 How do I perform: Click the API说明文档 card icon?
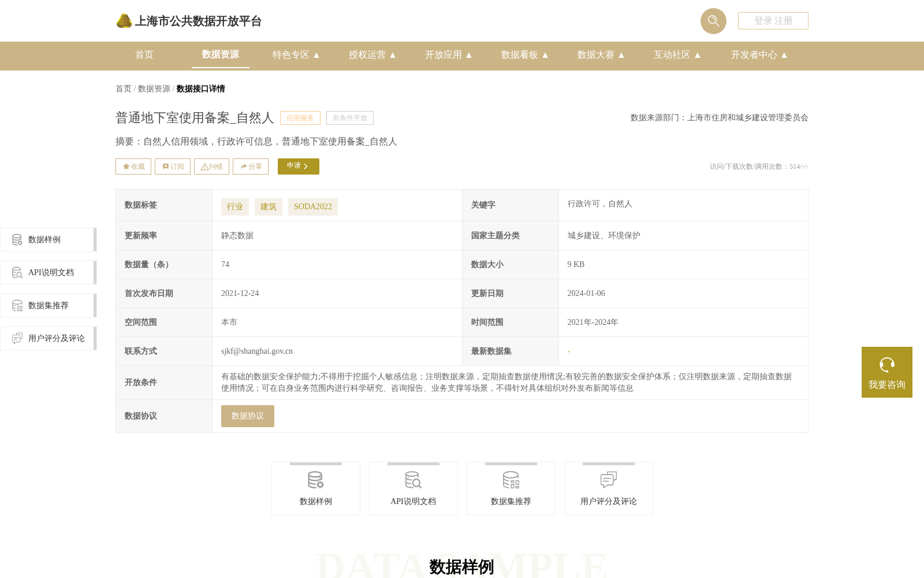413,480
